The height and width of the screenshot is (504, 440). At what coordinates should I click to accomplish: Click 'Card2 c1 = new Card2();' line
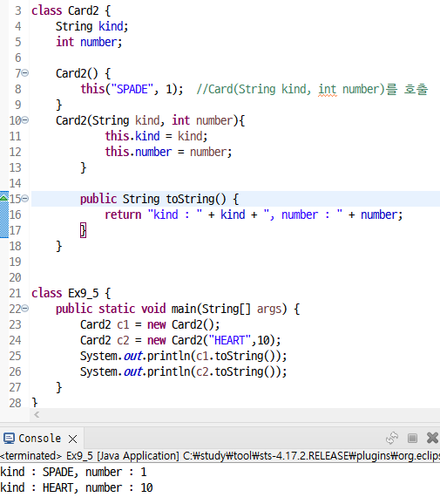pos(150,324)
